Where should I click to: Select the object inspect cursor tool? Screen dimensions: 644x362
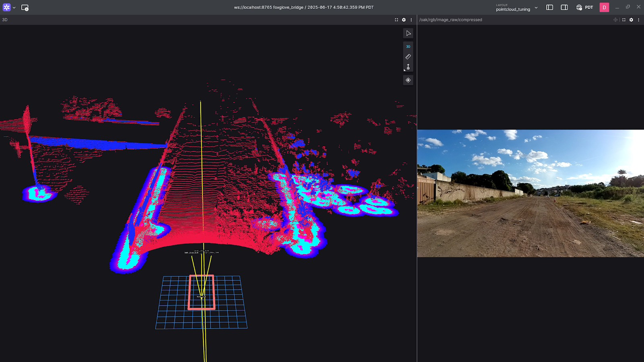click(x=408, y=33)
